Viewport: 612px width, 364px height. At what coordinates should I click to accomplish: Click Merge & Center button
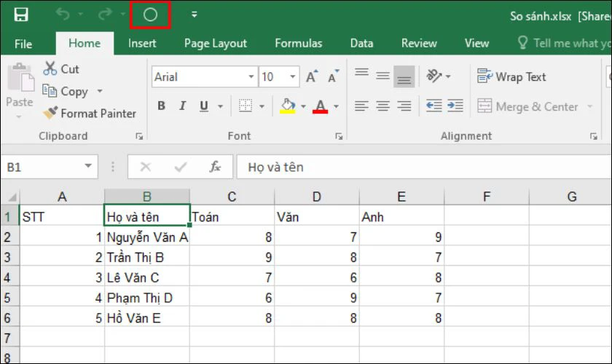(x=527, y=106)
